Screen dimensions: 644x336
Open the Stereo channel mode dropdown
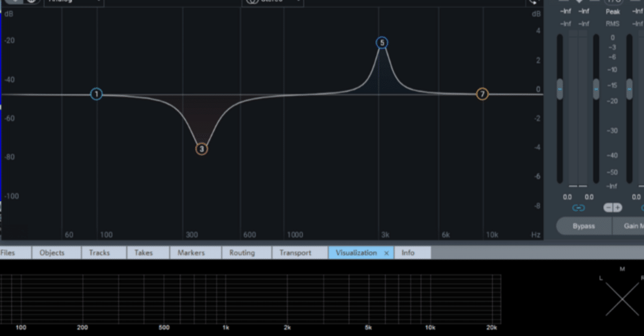point(273,2)
